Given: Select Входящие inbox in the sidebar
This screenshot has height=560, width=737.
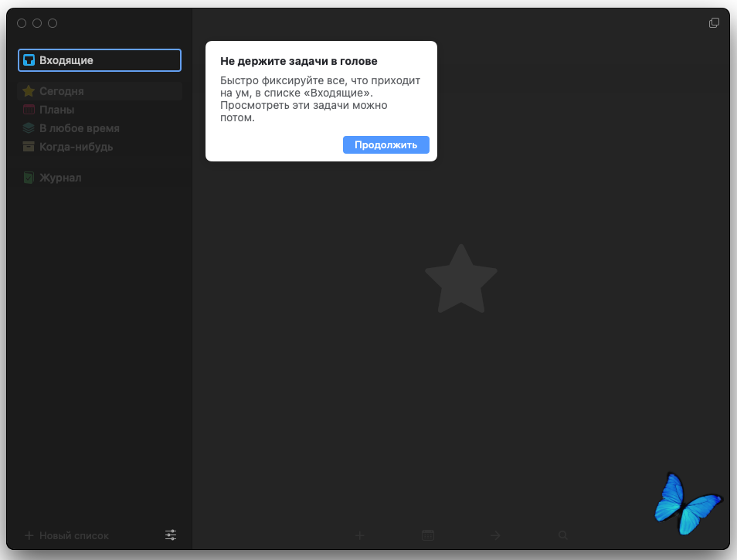Looking at the screenshot, I should [x=66, y=60].
